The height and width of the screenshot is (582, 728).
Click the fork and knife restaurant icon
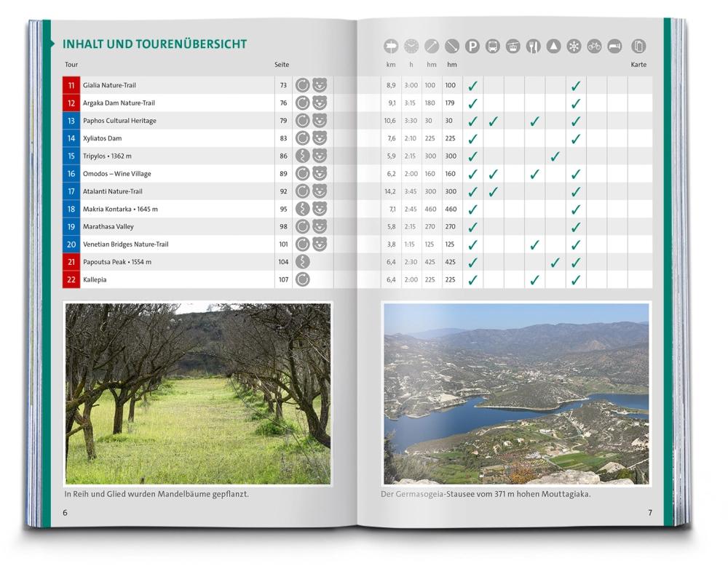534,47
